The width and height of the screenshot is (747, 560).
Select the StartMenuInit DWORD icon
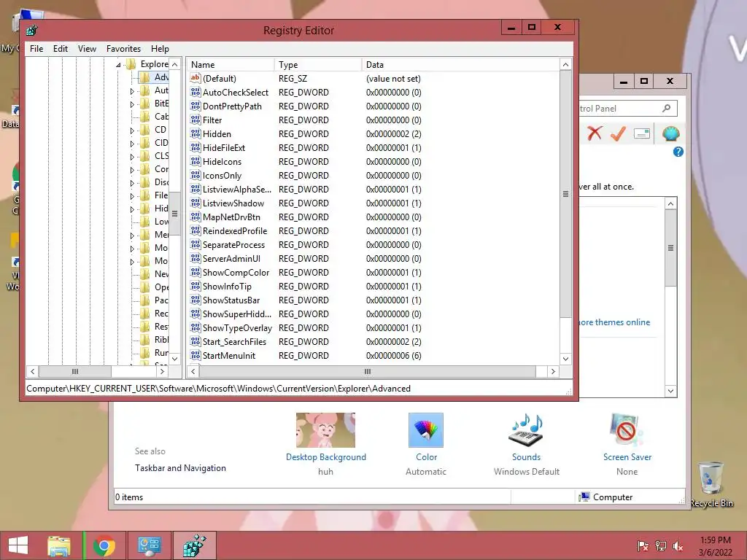(196, 355)
